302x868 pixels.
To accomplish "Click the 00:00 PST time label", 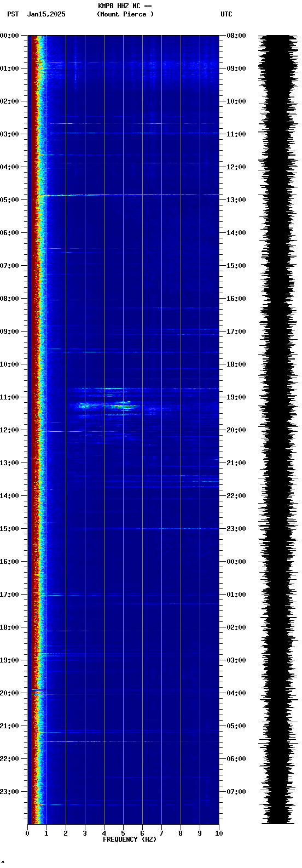I will 9,36.
